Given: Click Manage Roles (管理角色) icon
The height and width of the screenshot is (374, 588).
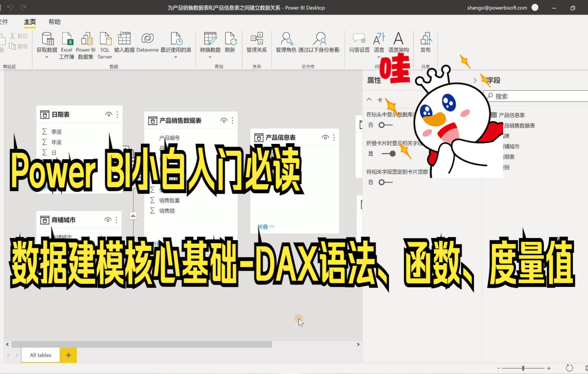Looking at the screenshot, I should point(287,39).
